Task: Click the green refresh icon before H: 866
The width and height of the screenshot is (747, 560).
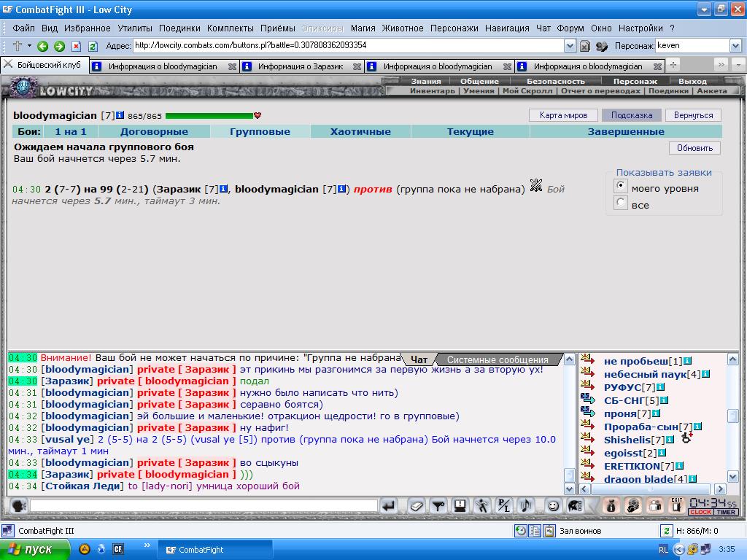Action: point(666,531)
